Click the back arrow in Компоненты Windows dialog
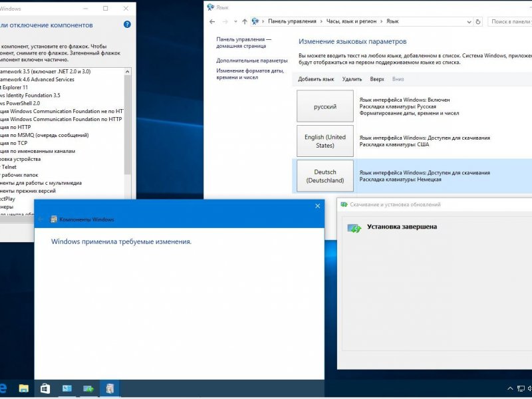532x399 pixels. (x=41, y=219)
